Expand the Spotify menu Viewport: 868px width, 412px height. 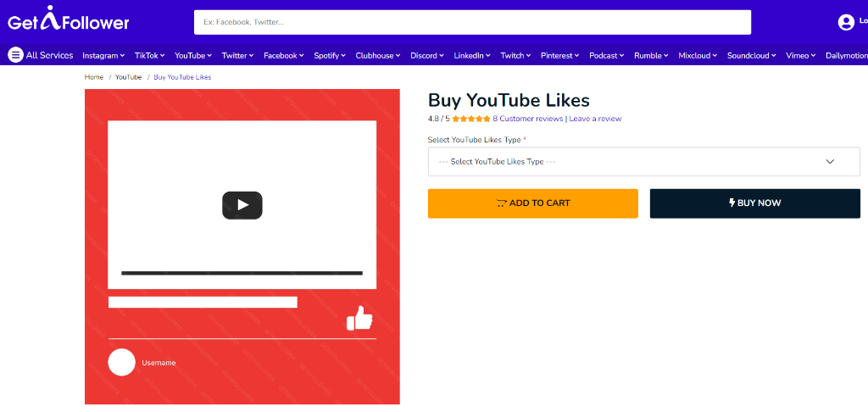pyautogui.click(x=330, y=55)
